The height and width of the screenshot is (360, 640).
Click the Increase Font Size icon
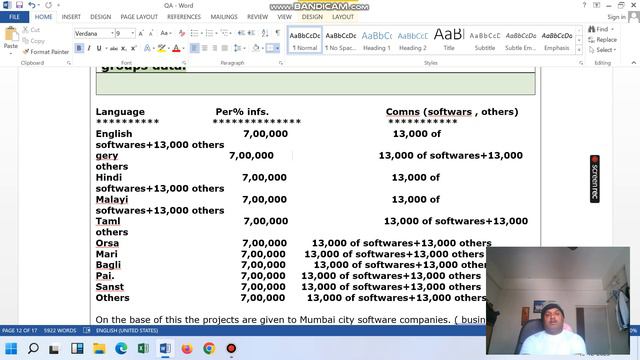coord(141,33)
